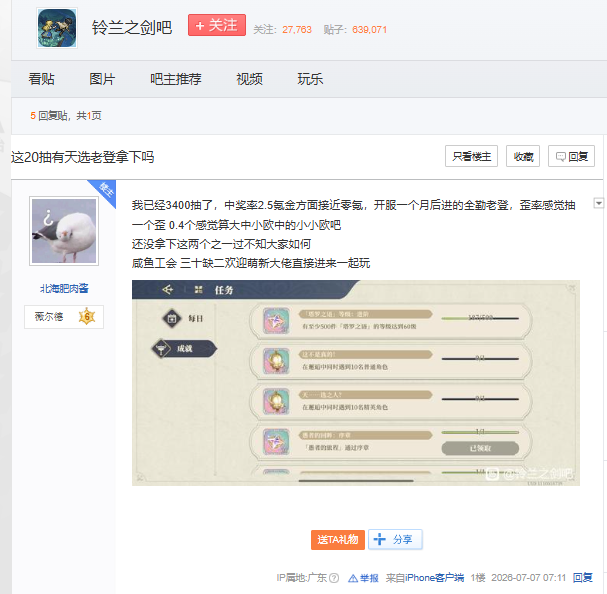Open the 玩乐 tab

coord(310,79)
